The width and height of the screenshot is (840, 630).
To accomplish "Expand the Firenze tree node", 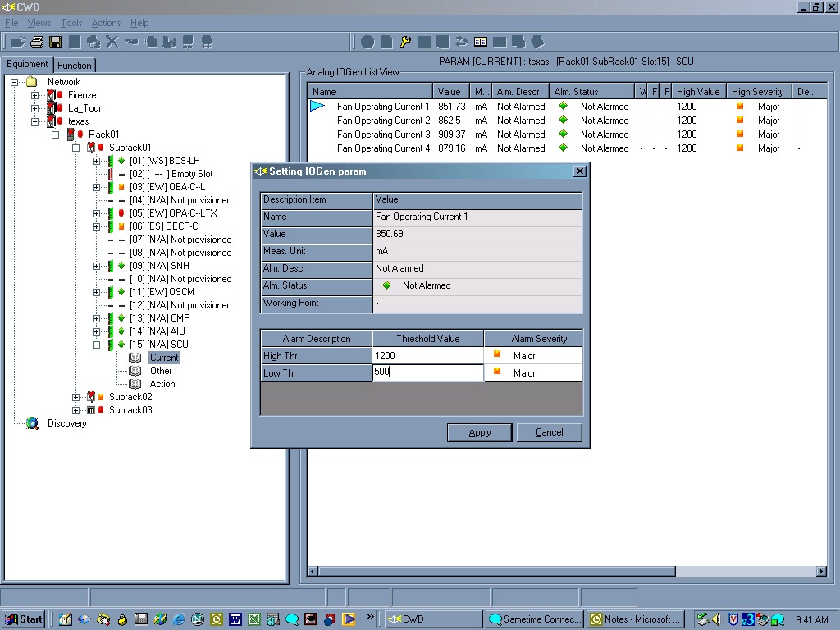I will 34,95.
